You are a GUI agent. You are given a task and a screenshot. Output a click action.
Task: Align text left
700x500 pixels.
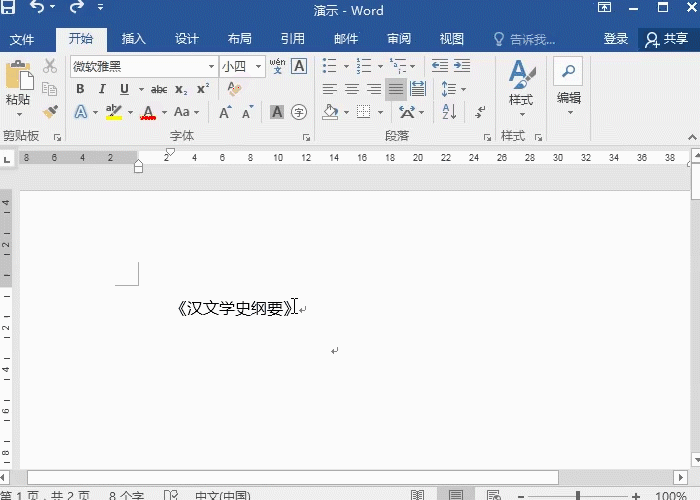coord(329,89)
